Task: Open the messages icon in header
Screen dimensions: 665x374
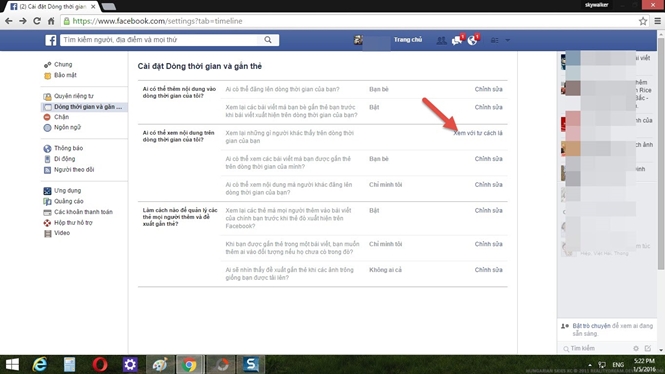Action: pos(457,40)
